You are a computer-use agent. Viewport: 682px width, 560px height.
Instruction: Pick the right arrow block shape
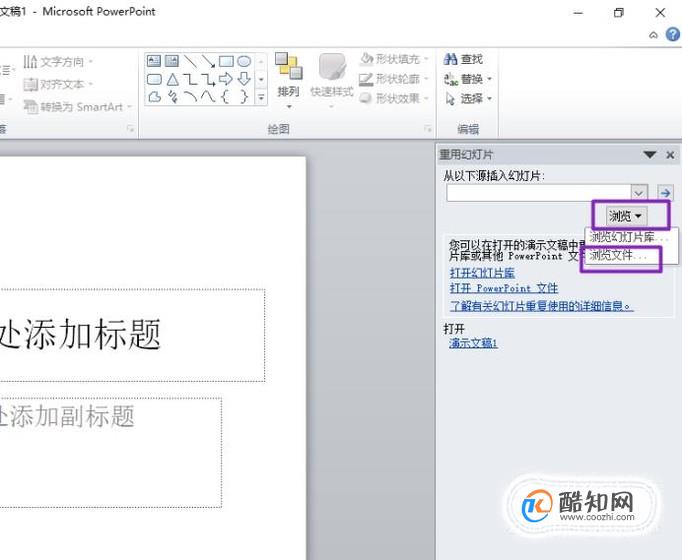pyautogui.click(x=226, y=79)
